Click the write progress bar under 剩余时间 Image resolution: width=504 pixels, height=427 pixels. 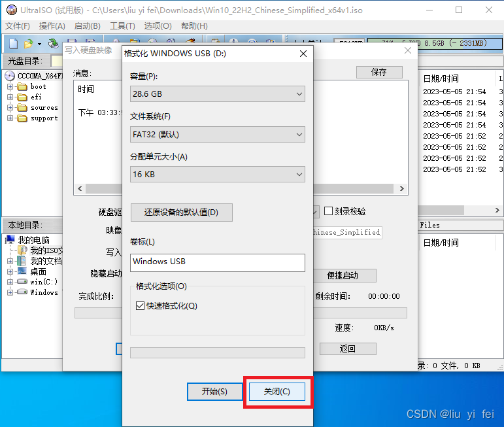(360, 313)
